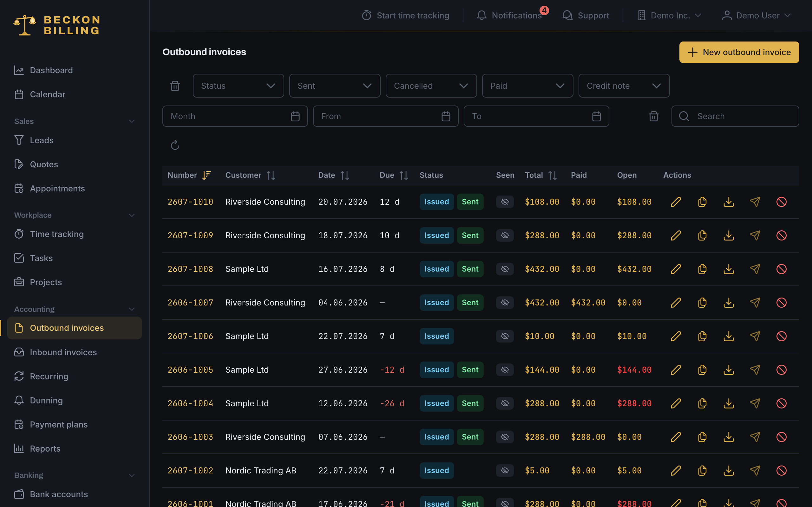Screen dimensions: 812x507
Task: Toggle seen eye icon for invoice 2606-1005
Action: [x=505, y=369]
